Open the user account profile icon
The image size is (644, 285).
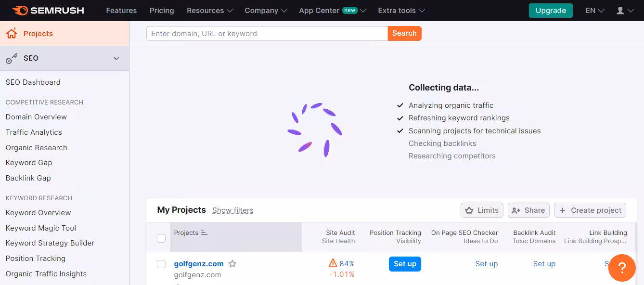pyautogui.click(x=620, y=11)
